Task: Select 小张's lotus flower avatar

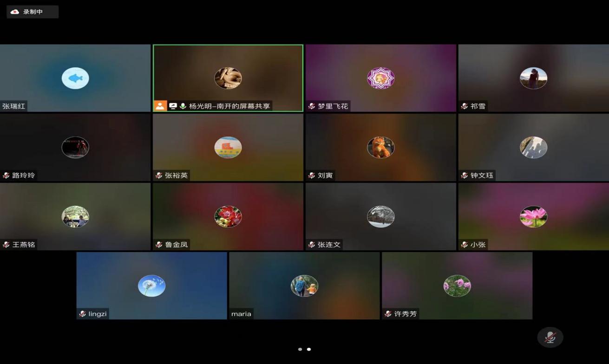Action: click(533, 216)
